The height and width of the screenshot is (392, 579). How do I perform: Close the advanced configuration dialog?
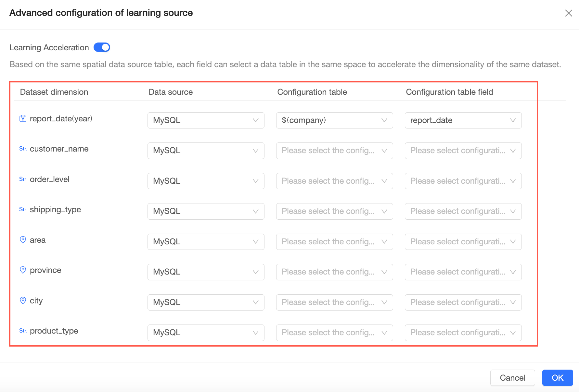click(x=568, y=13)
